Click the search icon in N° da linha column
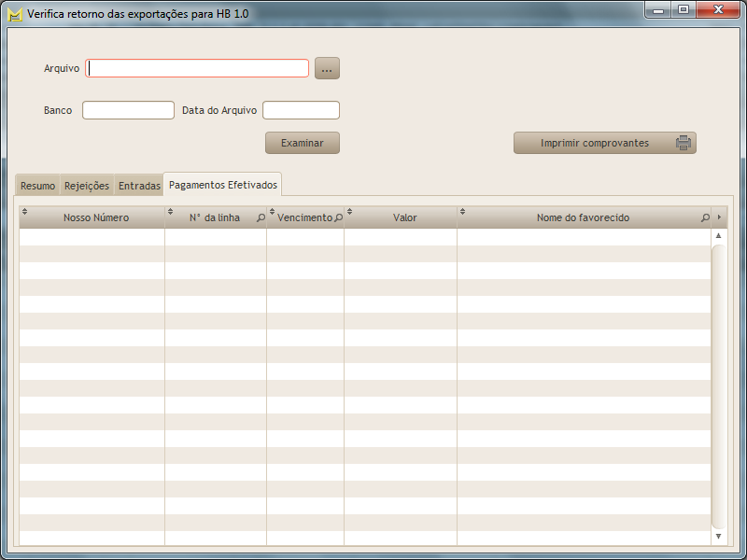Screen dimensions: 747x560 pos(261,218)
